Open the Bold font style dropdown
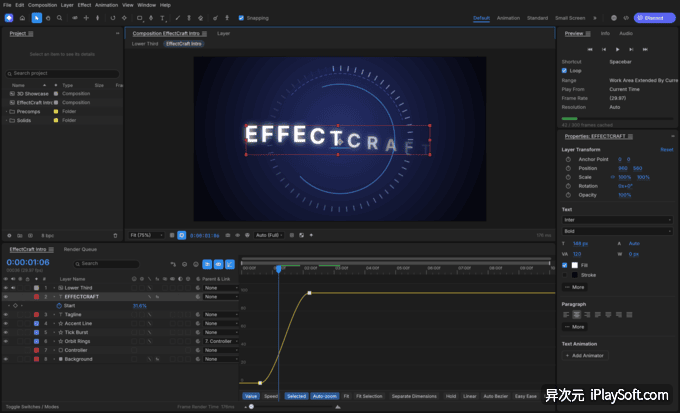Screen dimensions: 680x413 point(617,231)
